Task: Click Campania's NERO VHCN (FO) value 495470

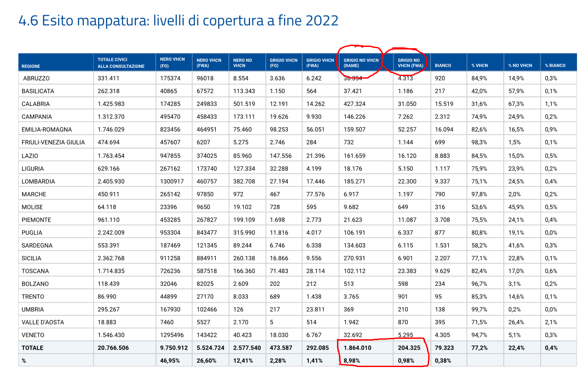Action: (170, 117)
